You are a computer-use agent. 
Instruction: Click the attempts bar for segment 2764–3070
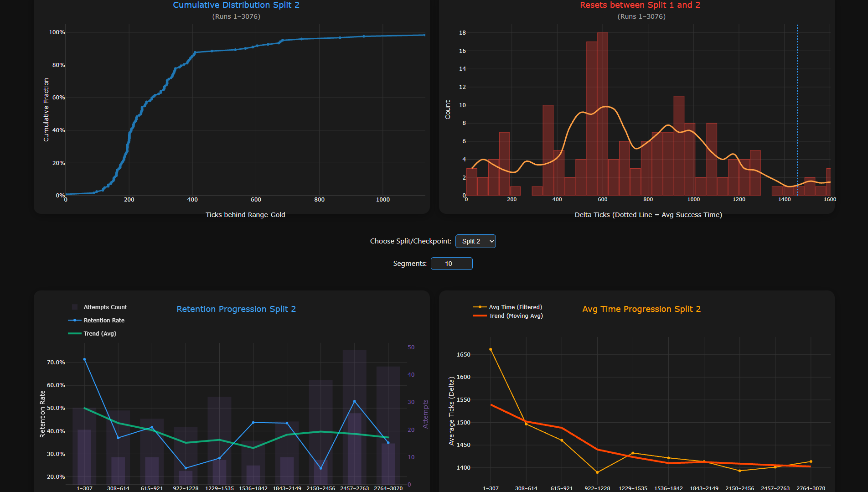pyautogui.click(x=388, y=425)
